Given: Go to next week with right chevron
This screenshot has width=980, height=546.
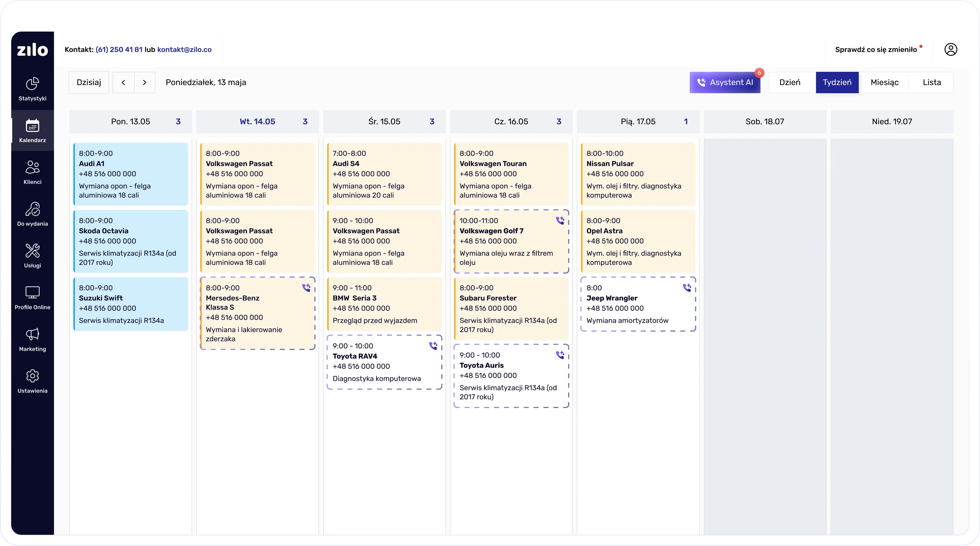Looking at the screenshot, I should coord(145,83).
